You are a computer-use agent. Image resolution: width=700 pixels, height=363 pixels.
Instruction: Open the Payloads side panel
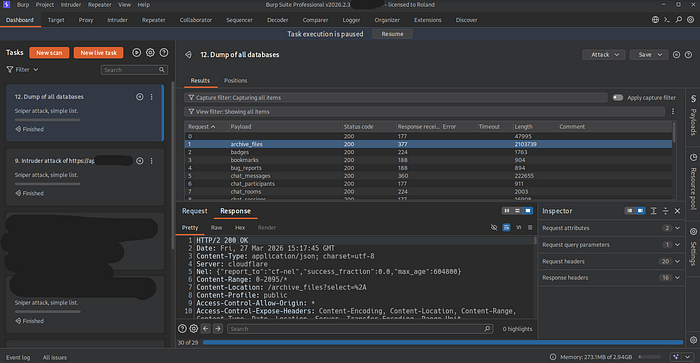(x=693, y=115)
